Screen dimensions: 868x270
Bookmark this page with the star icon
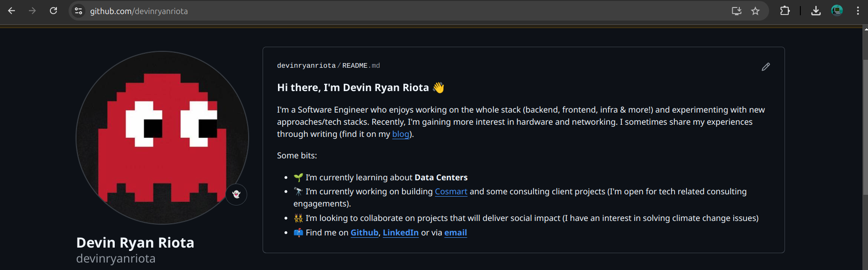click(756, 11)
